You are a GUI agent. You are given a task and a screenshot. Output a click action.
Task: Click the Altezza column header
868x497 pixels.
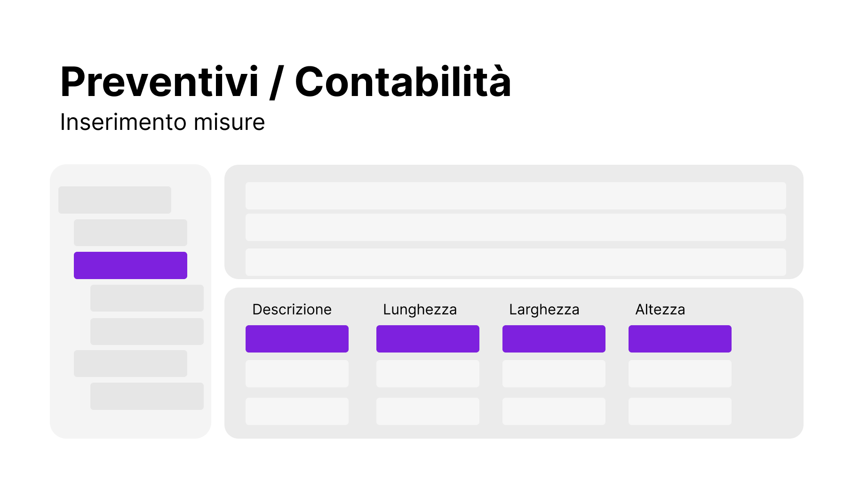click(660, 310)
